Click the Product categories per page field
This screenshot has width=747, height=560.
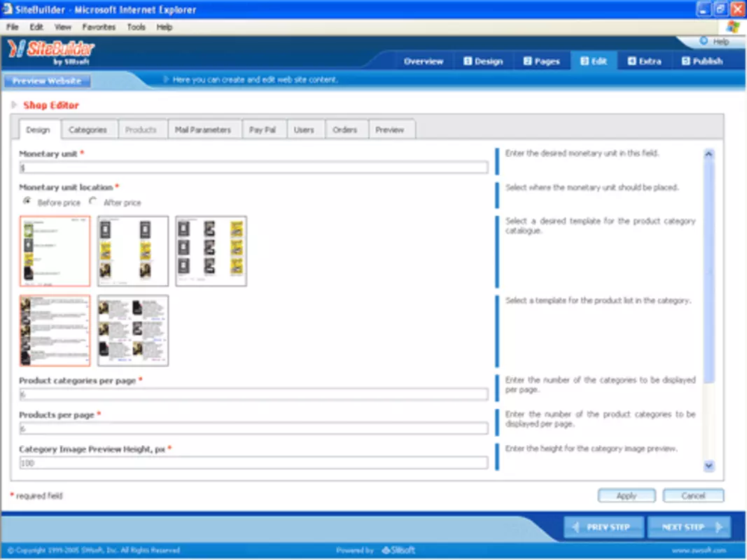coord(253,394)
